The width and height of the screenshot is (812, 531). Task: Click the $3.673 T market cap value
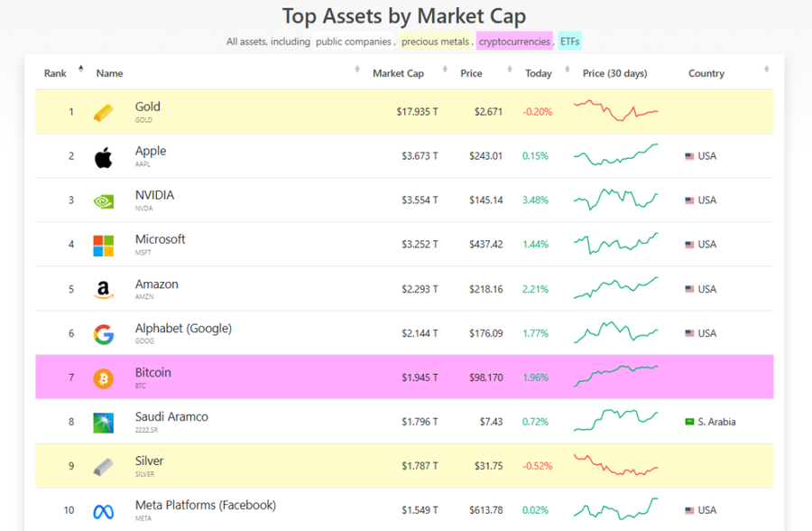coord(420,155)
